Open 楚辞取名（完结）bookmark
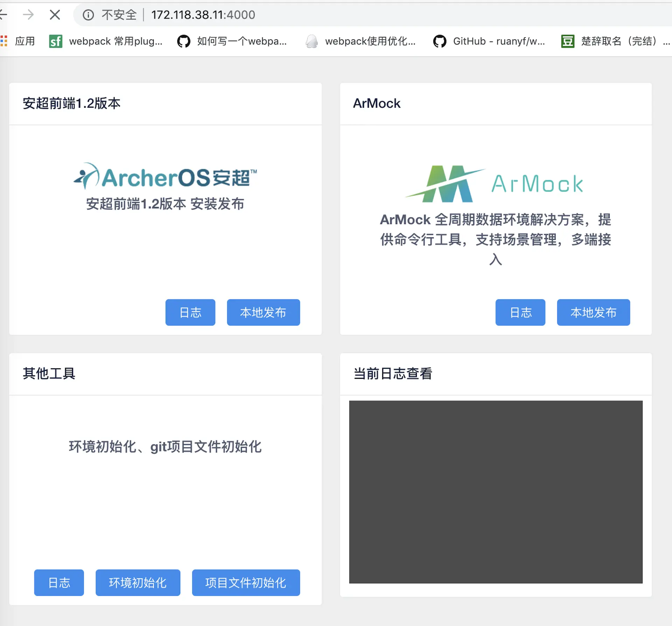 point(614,41)
